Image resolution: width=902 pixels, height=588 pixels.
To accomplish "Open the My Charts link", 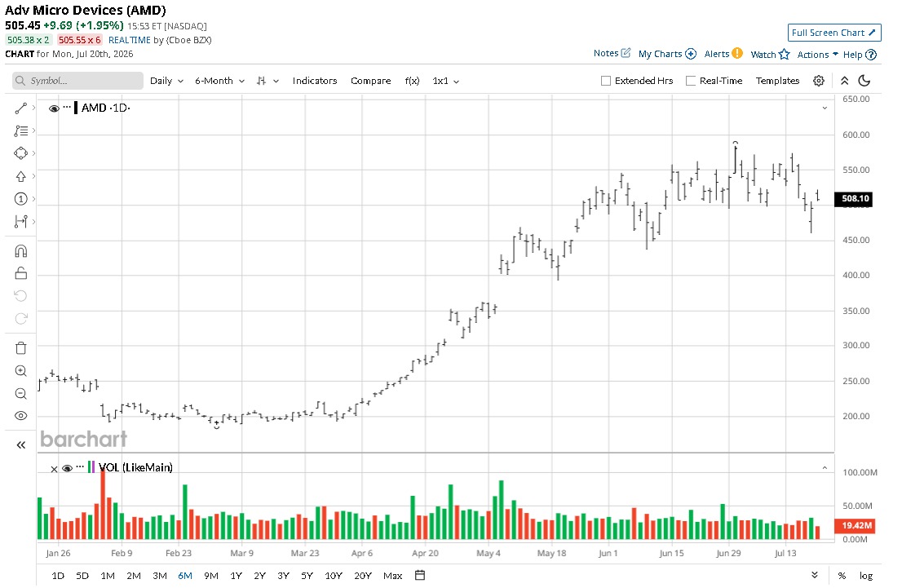I will click(660, 54).
